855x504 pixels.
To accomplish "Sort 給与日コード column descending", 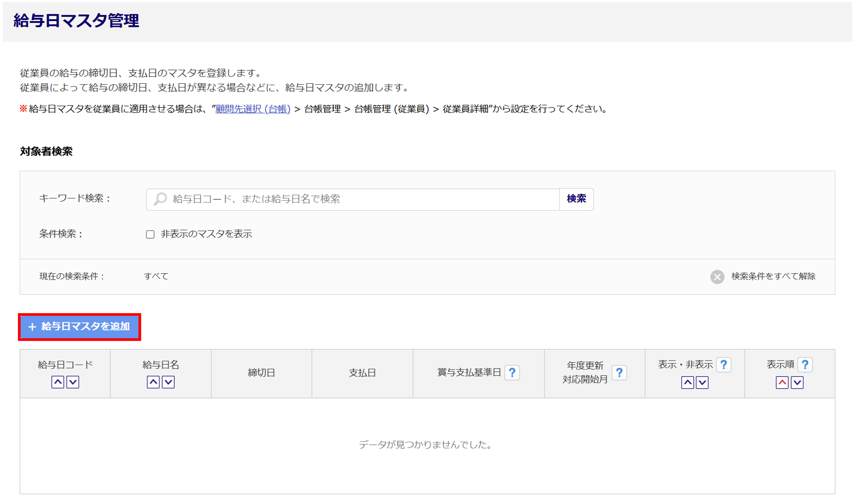I will pyautogui.click(x=73, y=382).
